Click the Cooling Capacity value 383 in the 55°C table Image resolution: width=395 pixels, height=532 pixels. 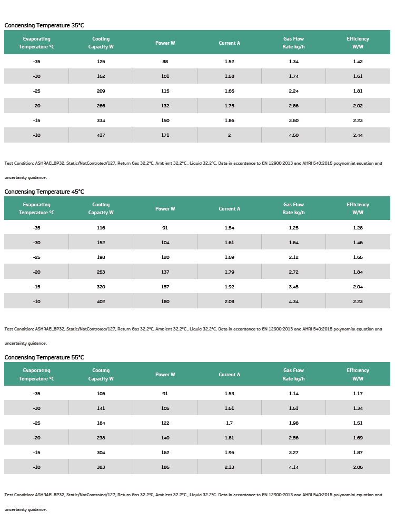[x=101, y=467]
